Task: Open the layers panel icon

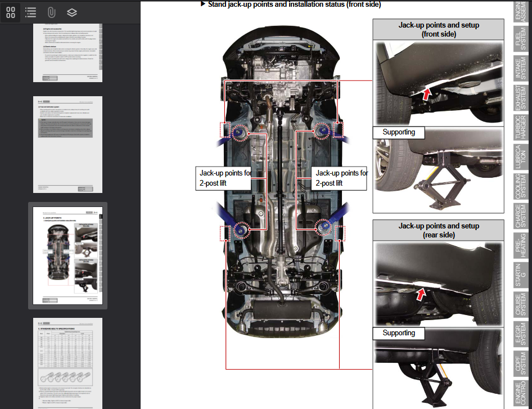Action: (72, 12)
